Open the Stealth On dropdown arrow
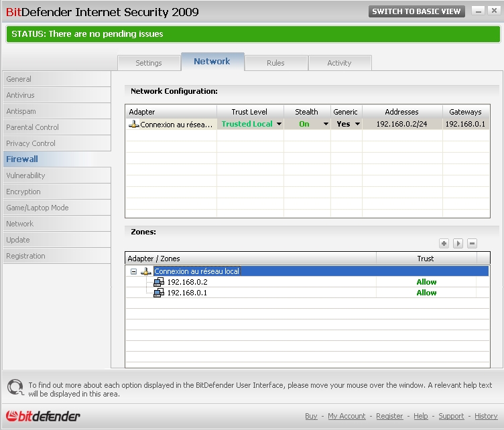This screenshot has height=430, width=504. pos(326,124)
